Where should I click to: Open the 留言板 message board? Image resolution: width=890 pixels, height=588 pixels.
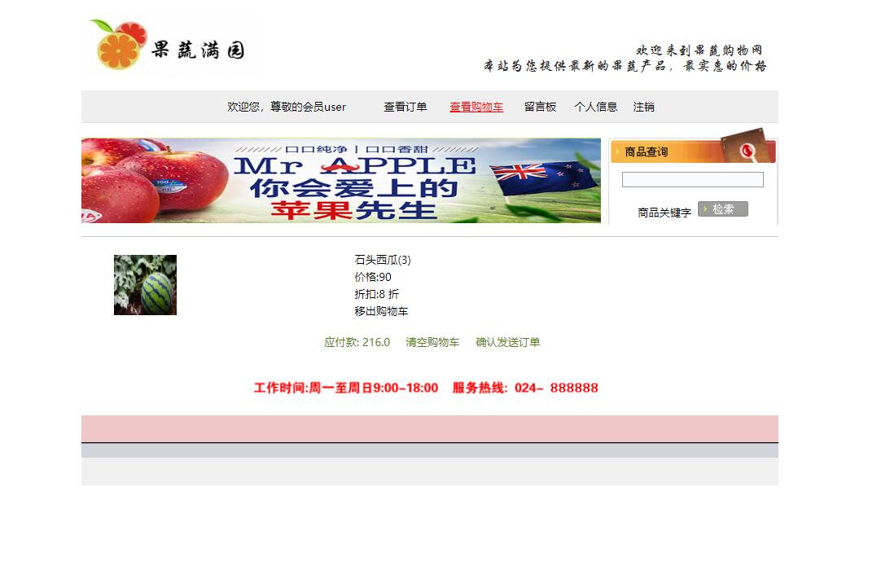point(540,107)
